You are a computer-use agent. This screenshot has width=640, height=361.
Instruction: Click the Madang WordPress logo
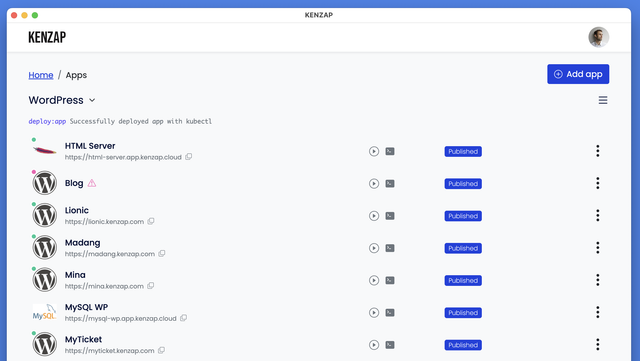[44, 247]
